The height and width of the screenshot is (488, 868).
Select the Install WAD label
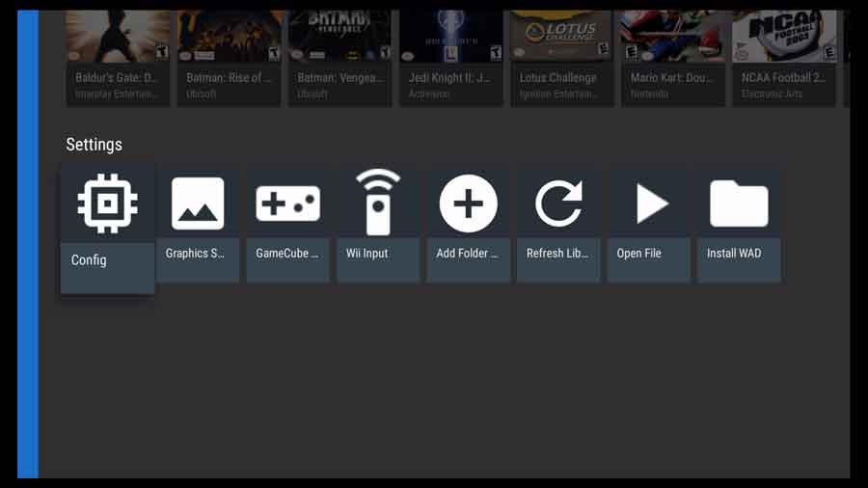[x=734, y=254]
